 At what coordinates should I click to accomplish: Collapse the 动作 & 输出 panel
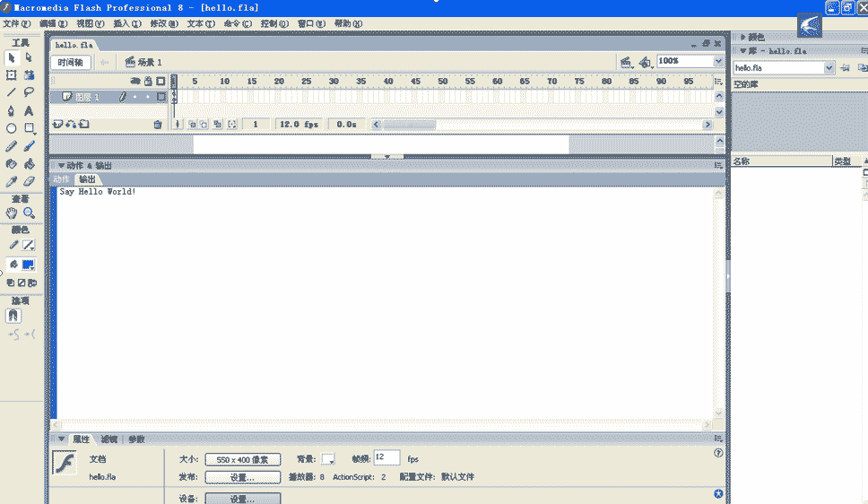click(x=61, y=165)
